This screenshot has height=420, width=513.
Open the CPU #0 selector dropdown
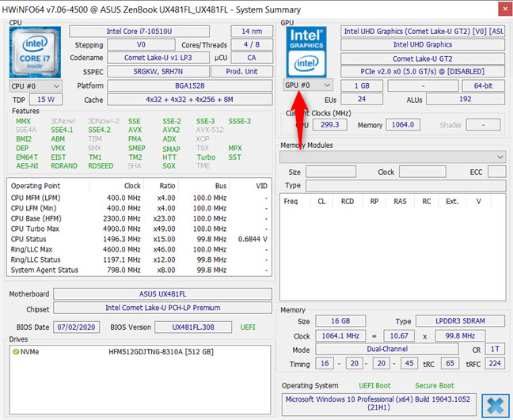pos(34,85)
